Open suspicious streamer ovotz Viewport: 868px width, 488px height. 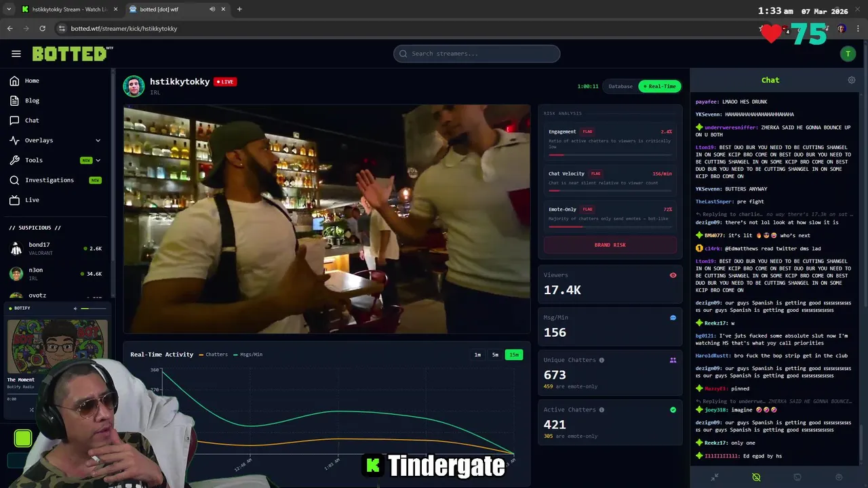tap(57, 296)
